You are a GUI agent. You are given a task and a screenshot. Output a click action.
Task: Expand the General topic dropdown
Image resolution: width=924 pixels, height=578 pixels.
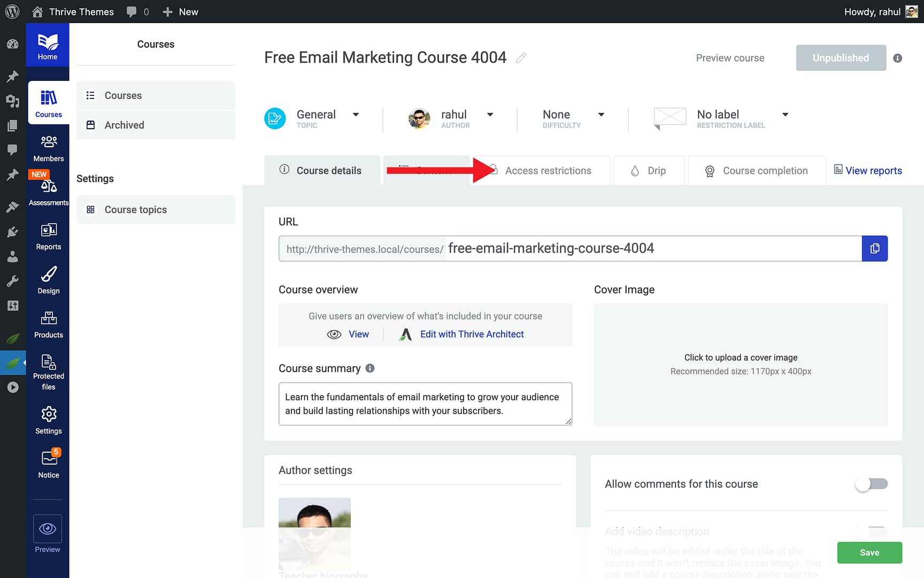click(x=356, y=115)
